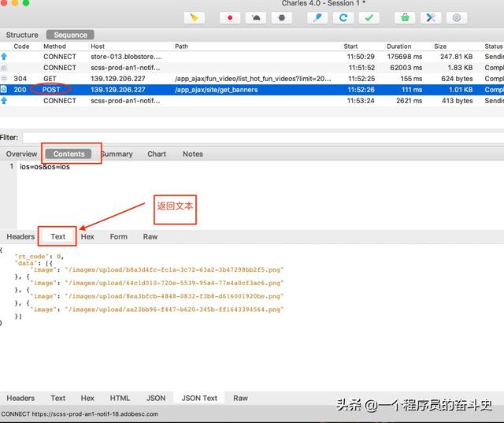
Task: Sort by the Size column header
Action: (x=440, y=46)
